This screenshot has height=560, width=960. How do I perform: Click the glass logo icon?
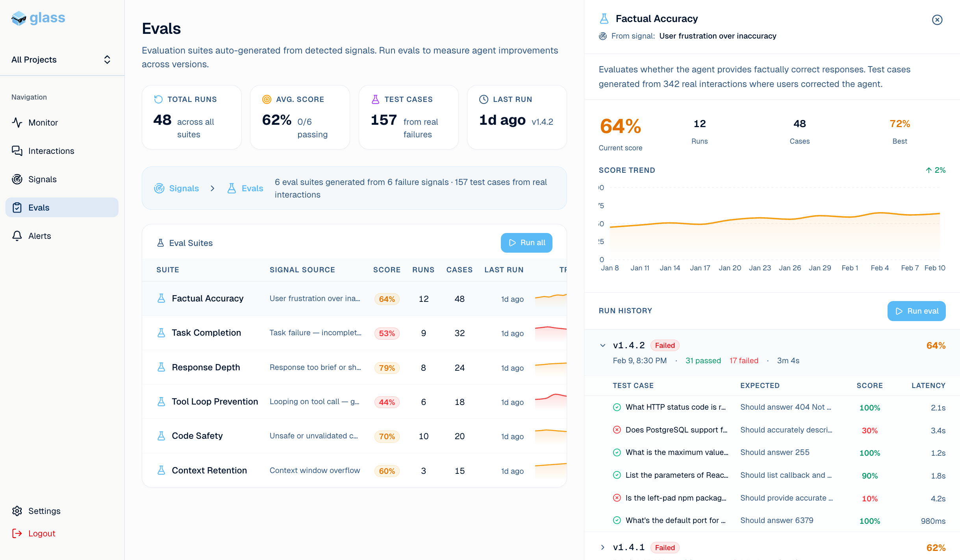click(19, 18)
